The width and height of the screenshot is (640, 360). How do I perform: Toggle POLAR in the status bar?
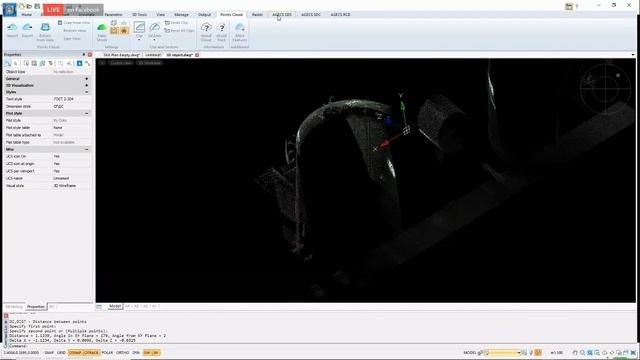pos(107,353)
